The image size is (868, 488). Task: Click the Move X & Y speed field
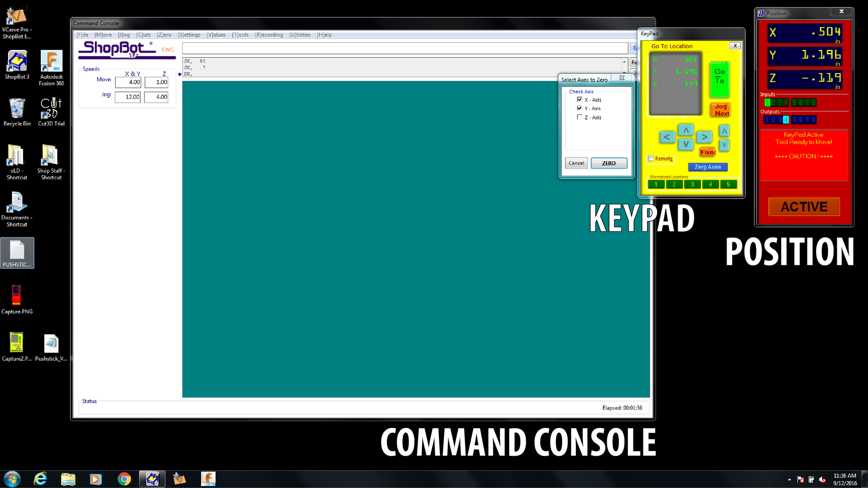pyautogui.click(x=128, y=82)
